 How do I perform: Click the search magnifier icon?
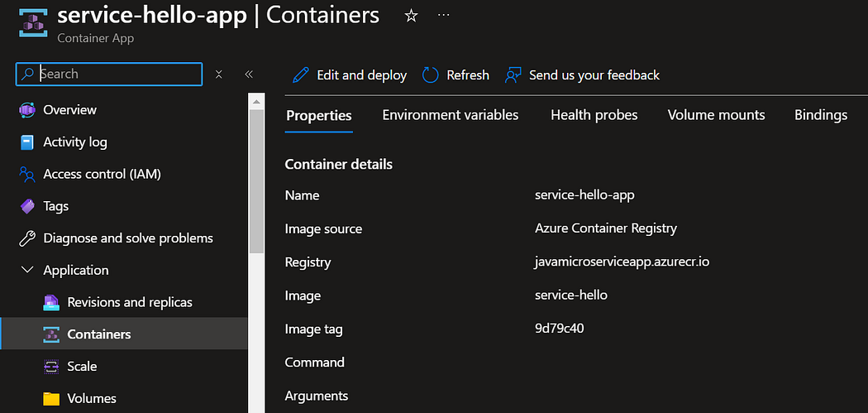click(27, 74)
